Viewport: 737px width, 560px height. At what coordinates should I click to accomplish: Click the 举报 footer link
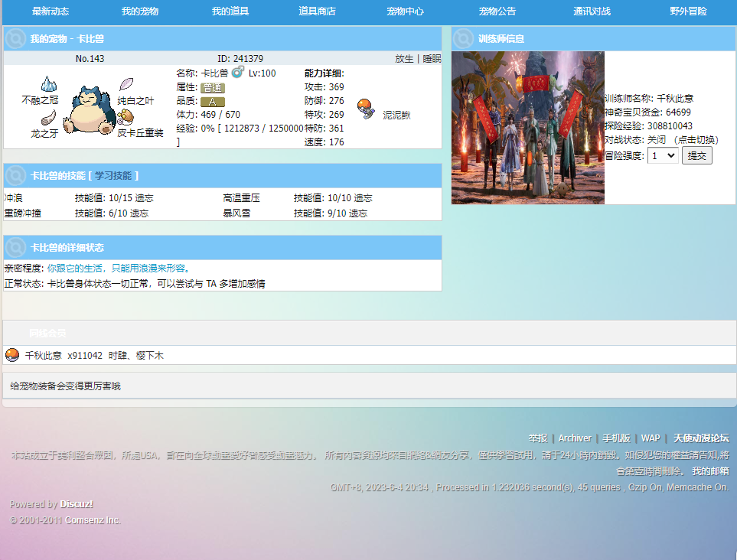pos(538,438)
